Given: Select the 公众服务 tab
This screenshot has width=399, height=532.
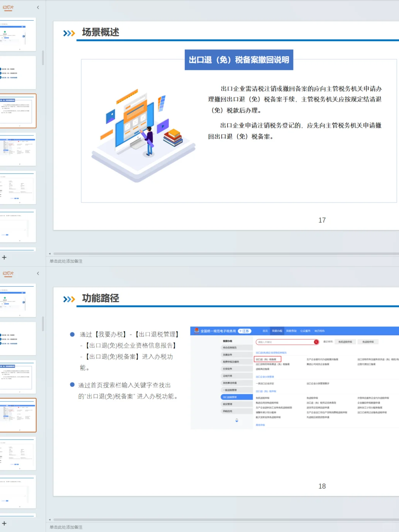Looking at the screenshot, I should pos(305,331).
